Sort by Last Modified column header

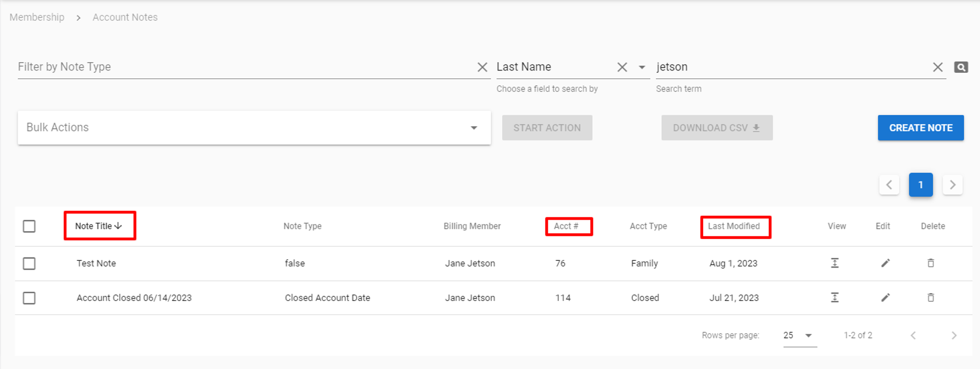[734, 226]
